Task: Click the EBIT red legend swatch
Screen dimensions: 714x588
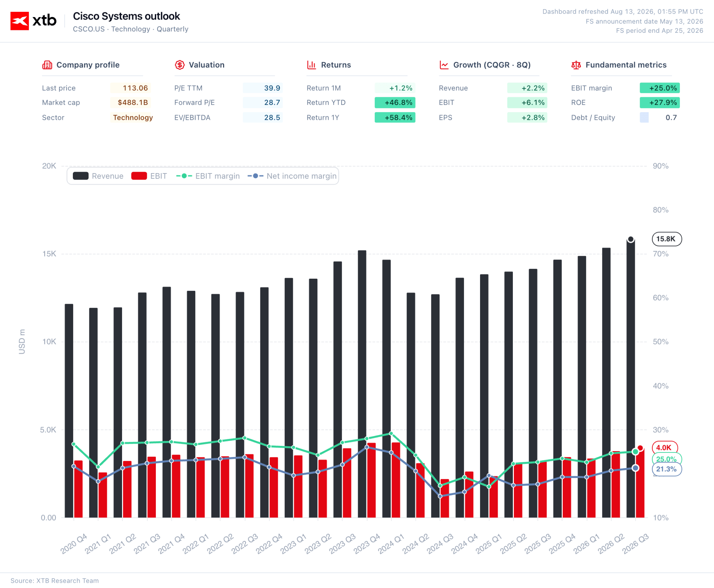Action: (139, 176)
